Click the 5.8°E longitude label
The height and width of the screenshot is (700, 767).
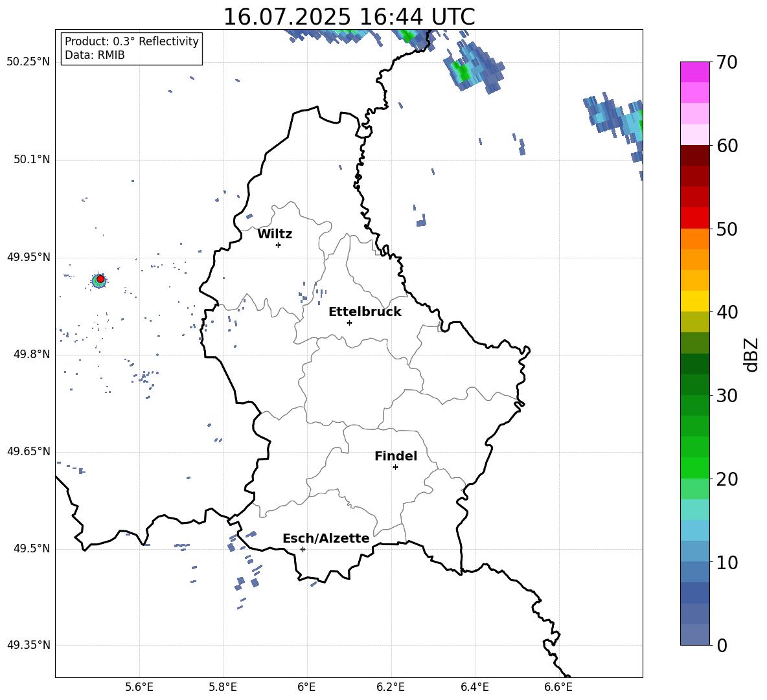point(223,688)
